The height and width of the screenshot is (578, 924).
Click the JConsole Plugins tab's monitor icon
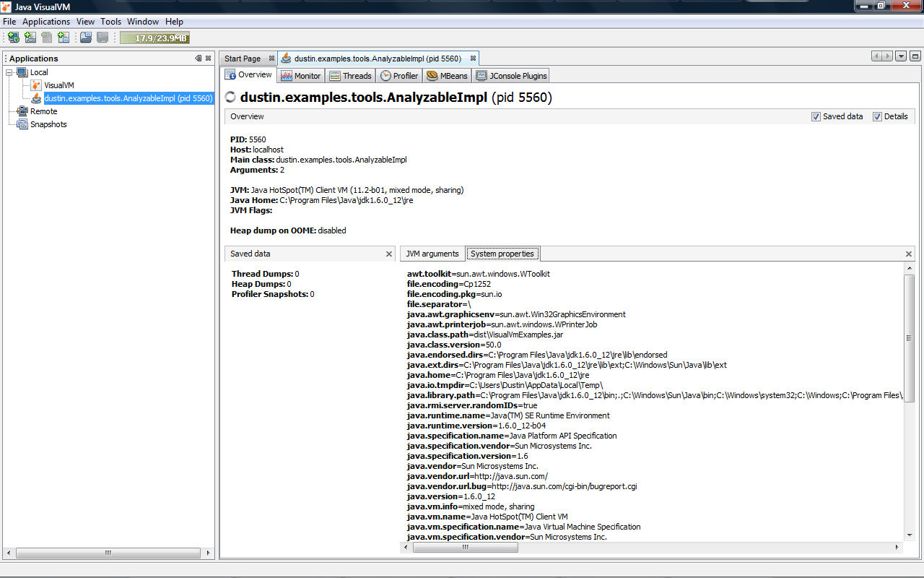pyautogui.click(x=481, y=76)
